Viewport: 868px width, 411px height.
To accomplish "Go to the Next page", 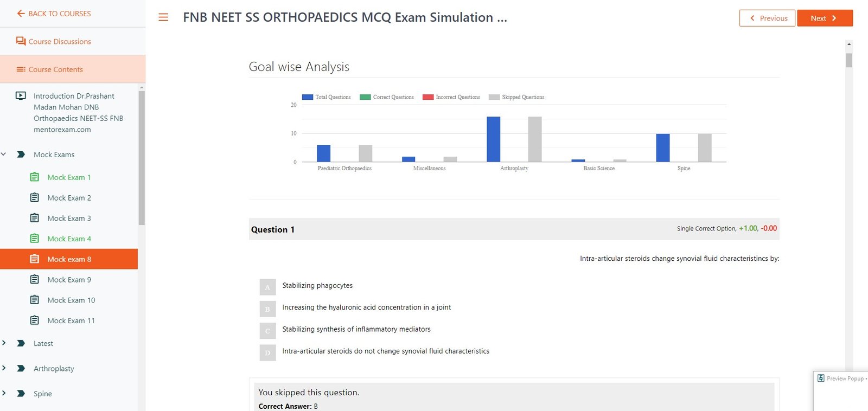I will pyautogui.click(x=825, y=18).
